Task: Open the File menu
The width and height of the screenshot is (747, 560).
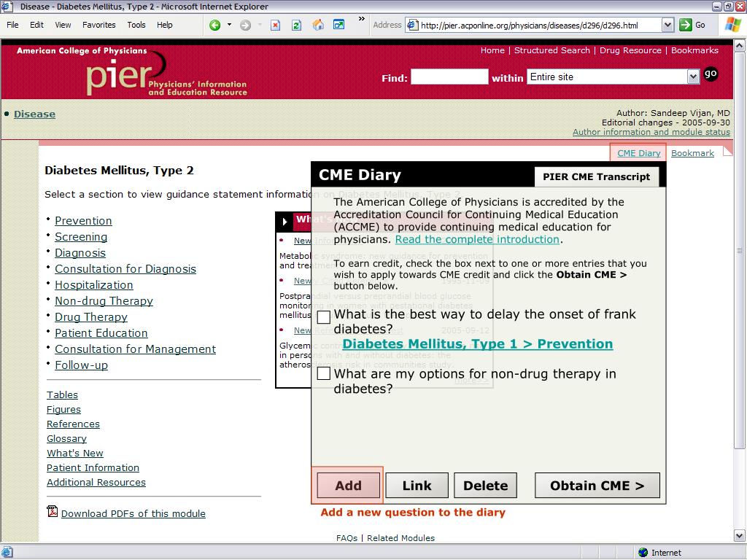Action: (x=13, y=25)
